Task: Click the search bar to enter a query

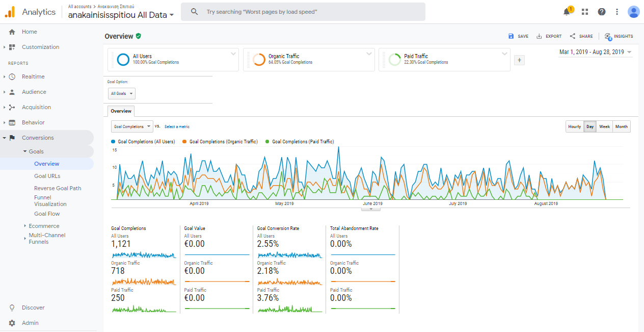Action: pos(303,11)
